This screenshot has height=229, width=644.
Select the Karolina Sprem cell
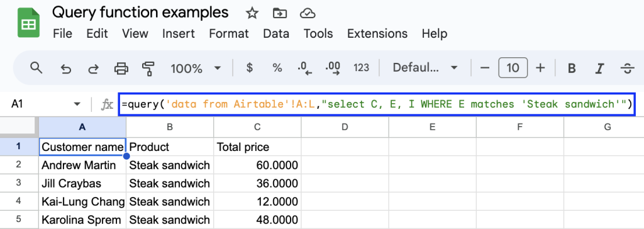pos(82,220)
